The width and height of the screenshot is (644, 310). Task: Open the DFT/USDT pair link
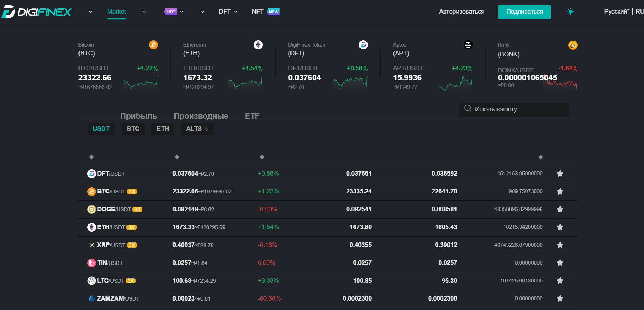coord(111,174)
